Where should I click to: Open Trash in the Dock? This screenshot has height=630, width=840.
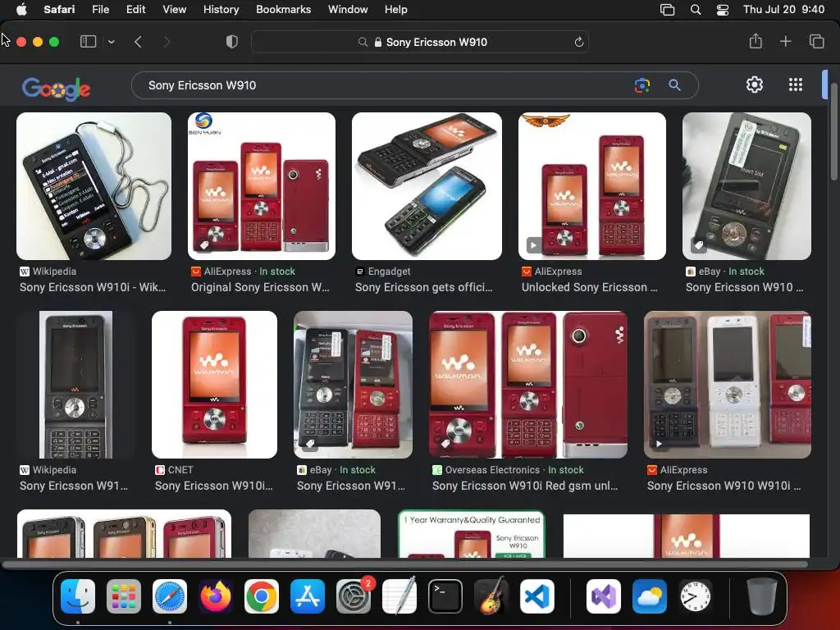click(x=762, y=596)
